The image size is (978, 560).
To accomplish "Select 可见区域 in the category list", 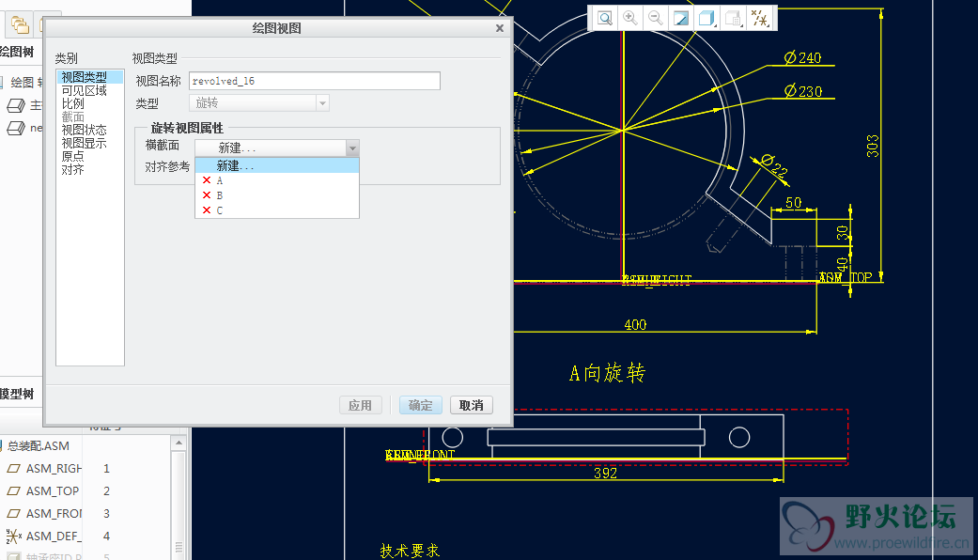I will [85, 91].
